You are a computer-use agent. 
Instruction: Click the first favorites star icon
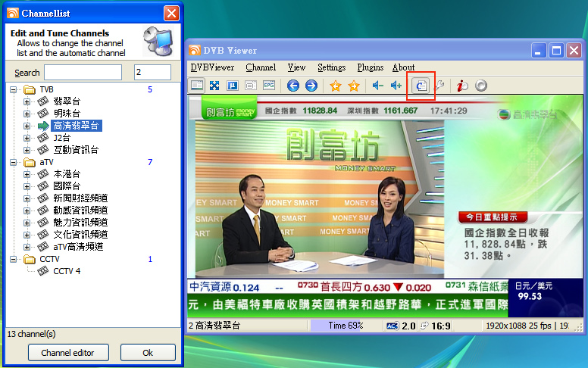[336, 86]
